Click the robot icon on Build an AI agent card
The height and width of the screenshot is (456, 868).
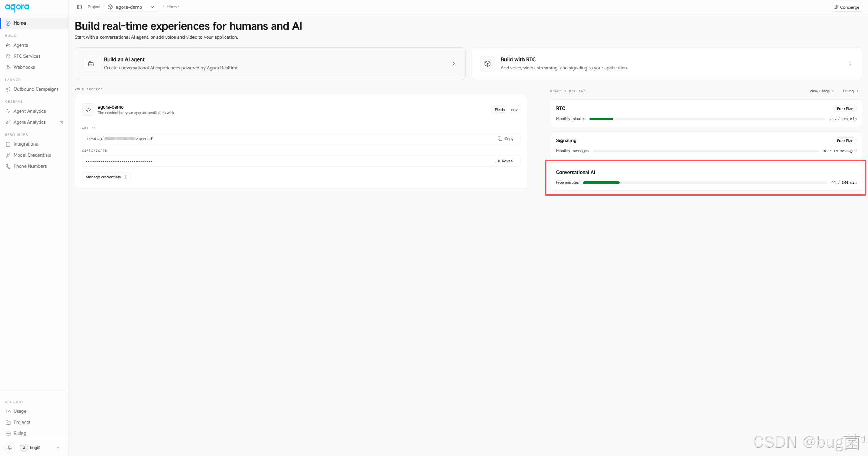click(91, 64)
